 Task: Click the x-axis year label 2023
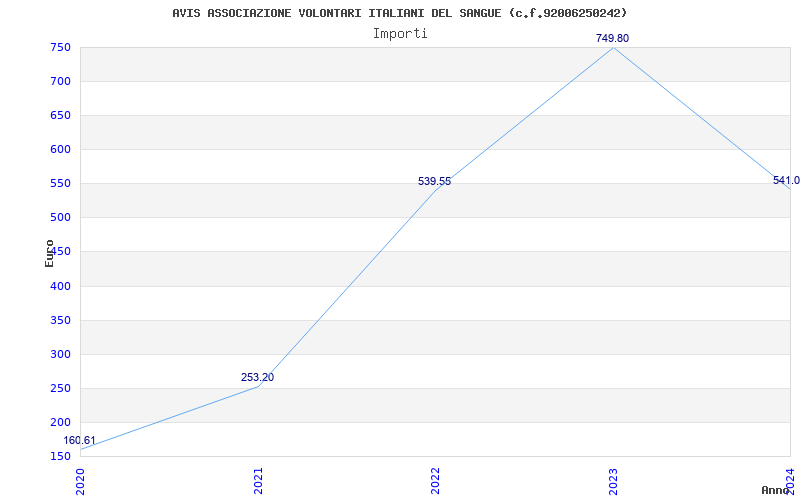coord(613,481)
